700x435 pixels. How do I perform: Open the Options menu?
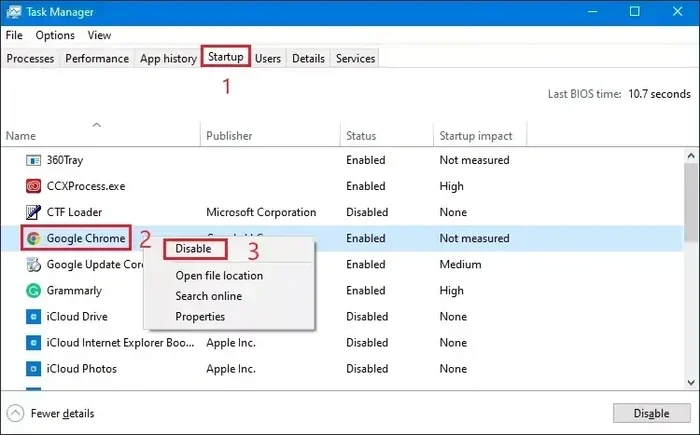pyautogui.click(x=55, y=35)
